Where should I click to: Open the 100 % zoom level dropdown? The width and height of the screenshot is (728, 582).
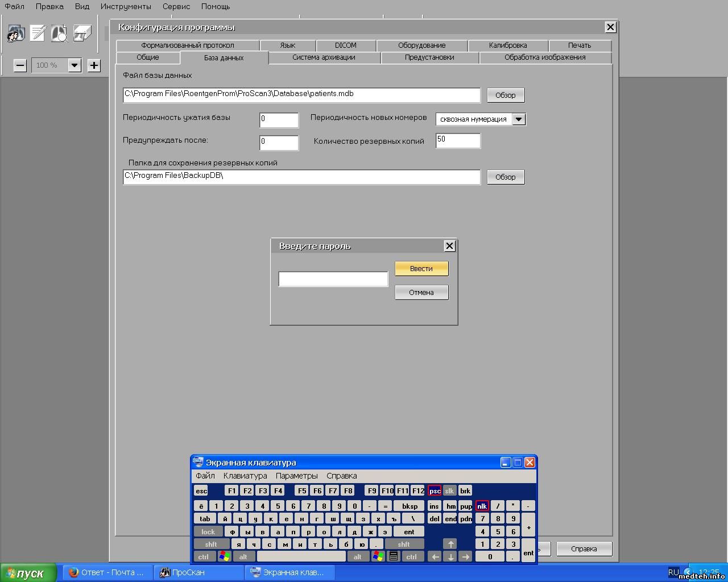tap(75, 65)
